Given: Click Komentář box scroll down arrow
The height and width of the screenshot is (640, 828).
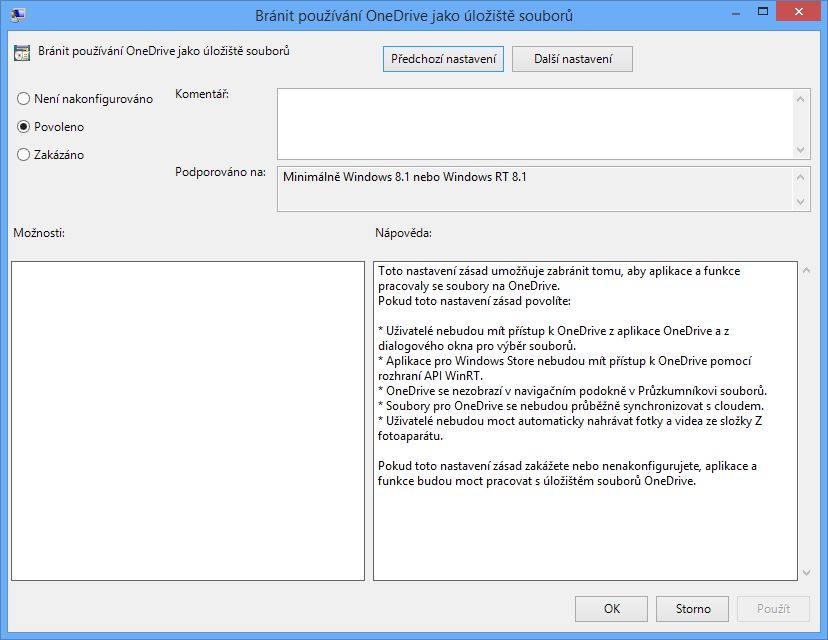Looking at the screenshot, I should [801, 150].
